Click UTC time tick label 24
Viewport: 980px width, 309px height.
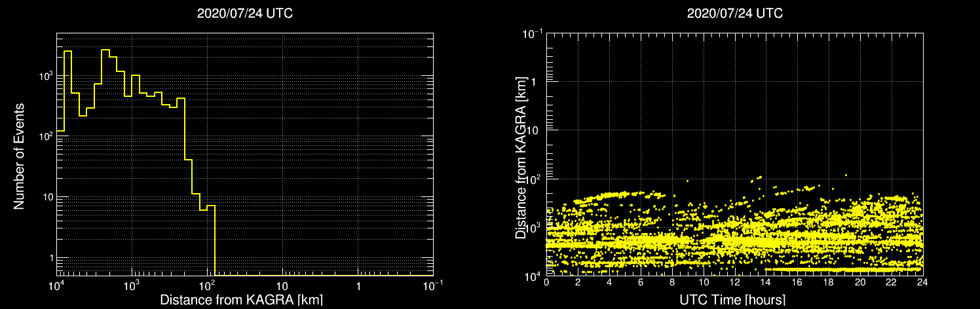pos(923,282)
